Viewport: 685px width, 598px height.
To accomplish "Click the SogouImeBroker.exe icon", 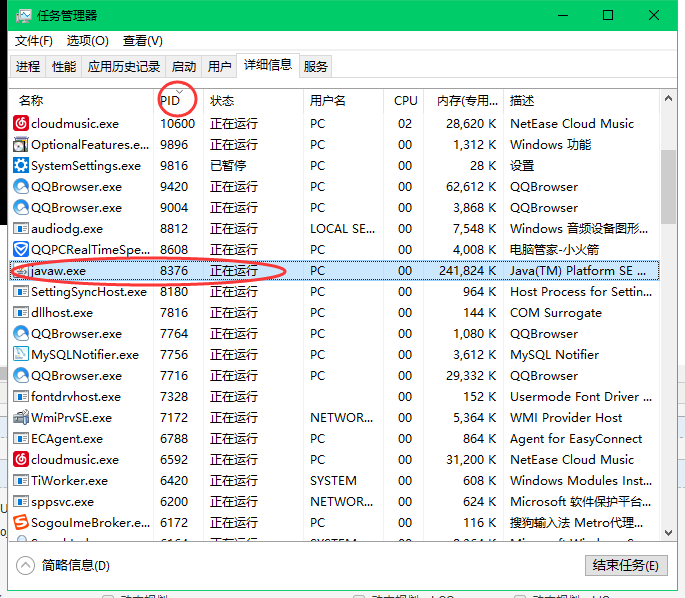I will pos(21,522).
